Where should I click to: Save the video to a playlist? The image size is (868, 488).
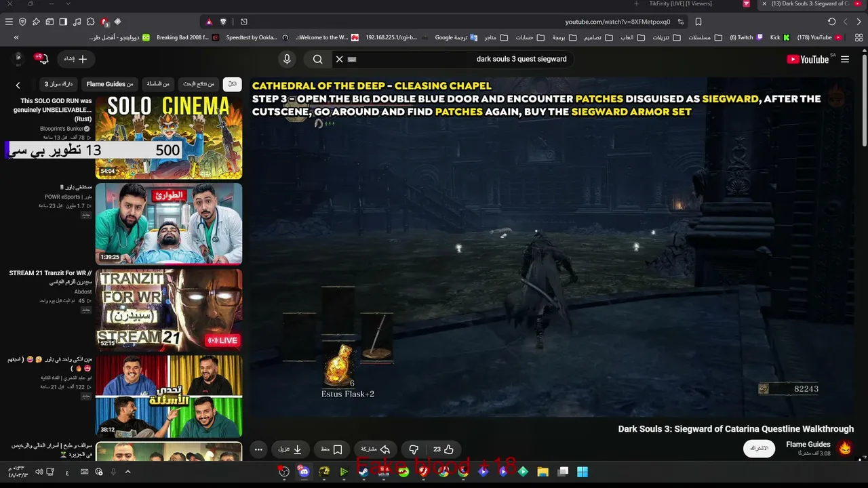click(332, 449)
